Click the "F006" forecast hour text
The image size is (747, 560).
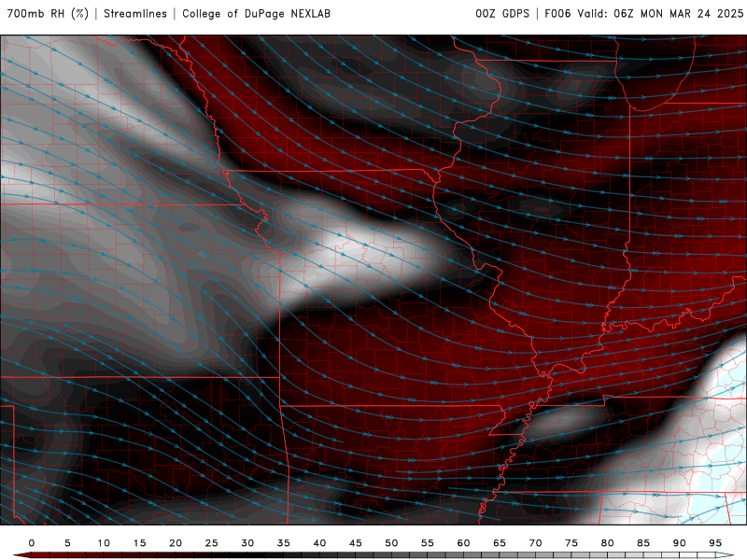point(557,13)
